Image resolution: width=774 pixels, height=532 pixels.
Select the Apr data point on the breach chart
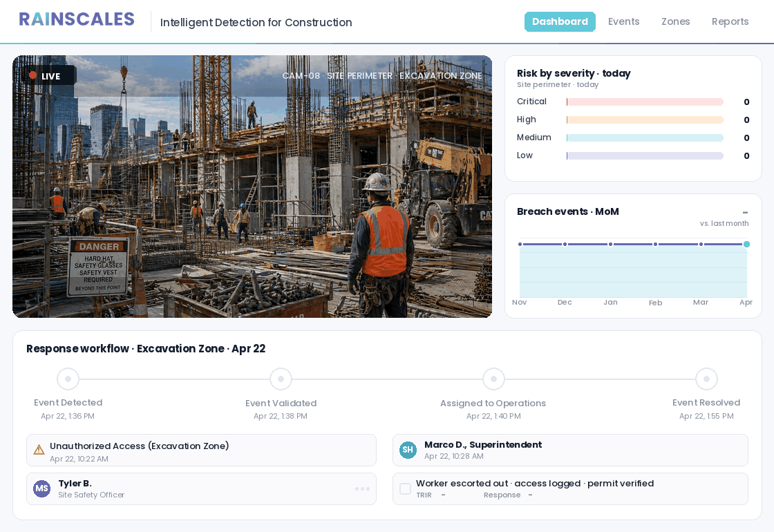point(746,244)
